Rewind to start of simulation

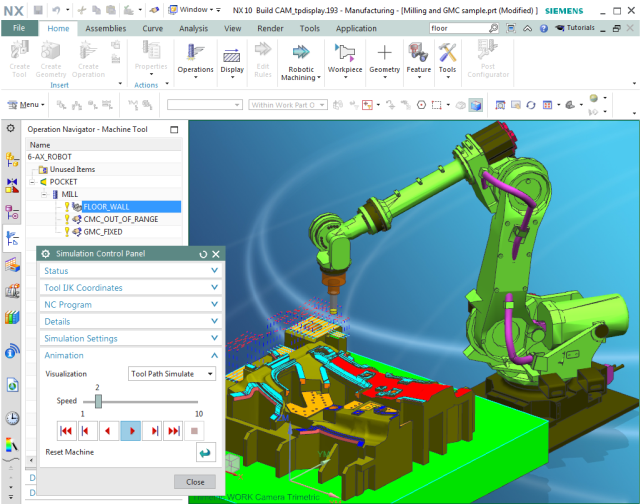66,431
